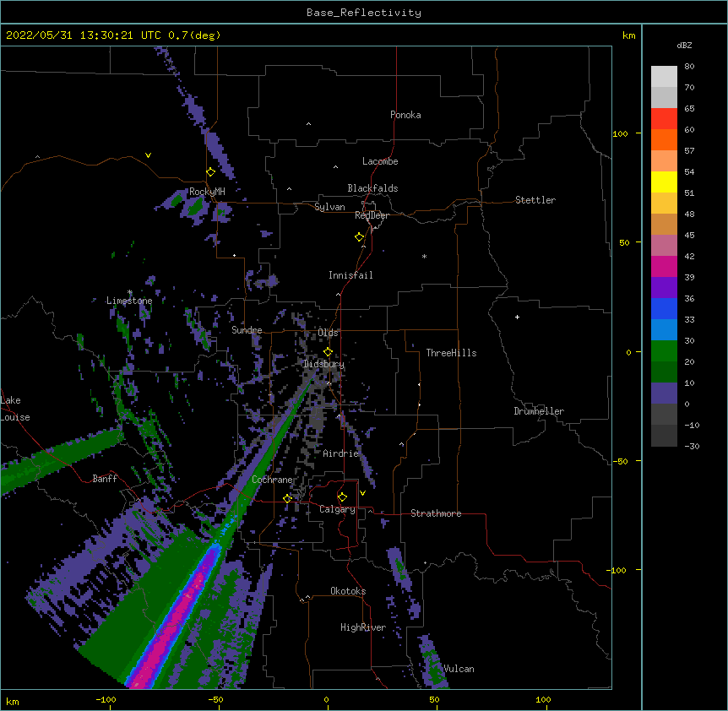Click the Cochrane city label
728x711 pixels.
[273, 480]
